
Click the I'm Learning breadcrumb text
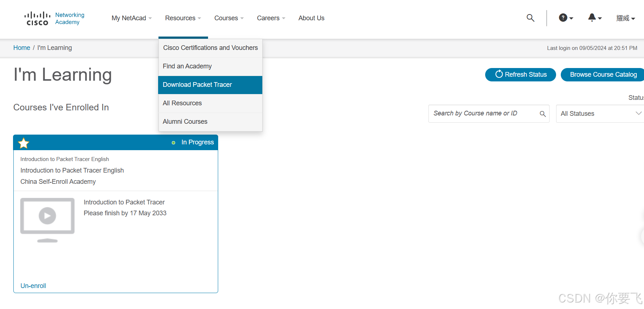point(55,48)
